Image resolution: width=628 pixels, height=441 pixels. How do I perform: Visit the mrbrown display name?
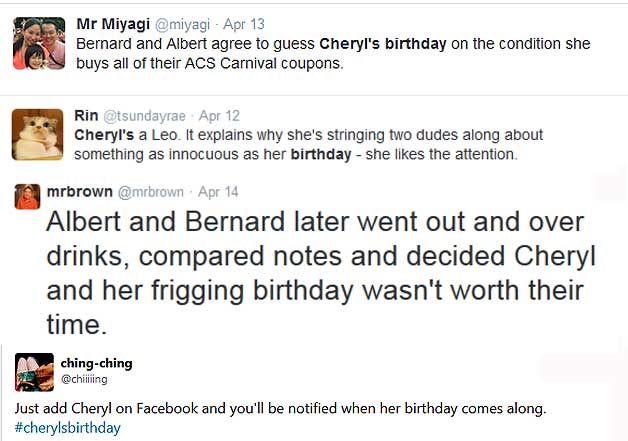point(80,191)
